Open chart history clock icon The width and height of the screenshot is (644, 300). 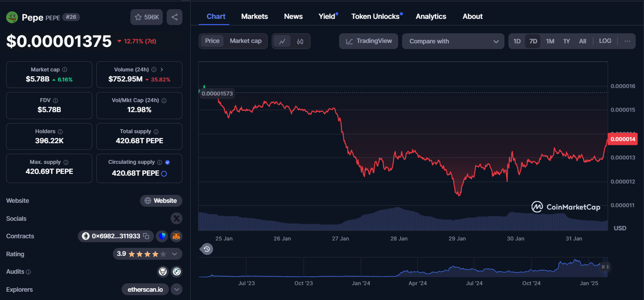pyautogui.click(x=207, y=249)
